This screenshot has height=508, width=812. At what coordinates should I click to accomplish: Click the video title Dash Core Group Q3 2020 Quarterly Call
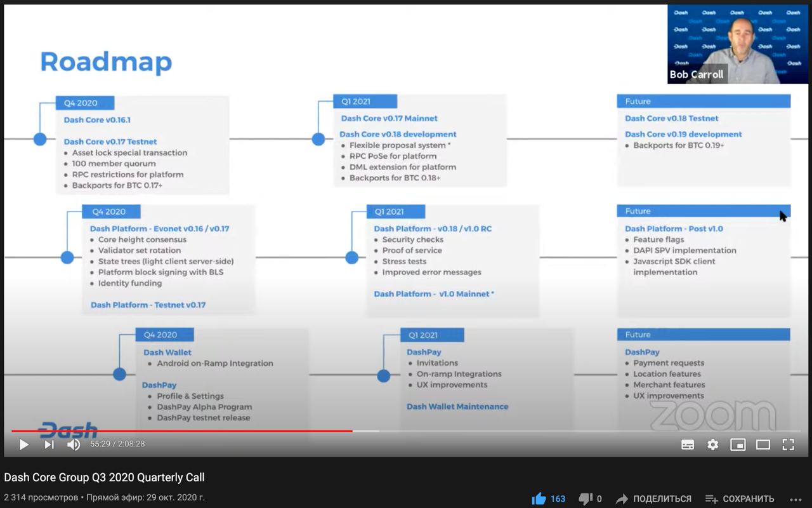click(x=105, y=478)
